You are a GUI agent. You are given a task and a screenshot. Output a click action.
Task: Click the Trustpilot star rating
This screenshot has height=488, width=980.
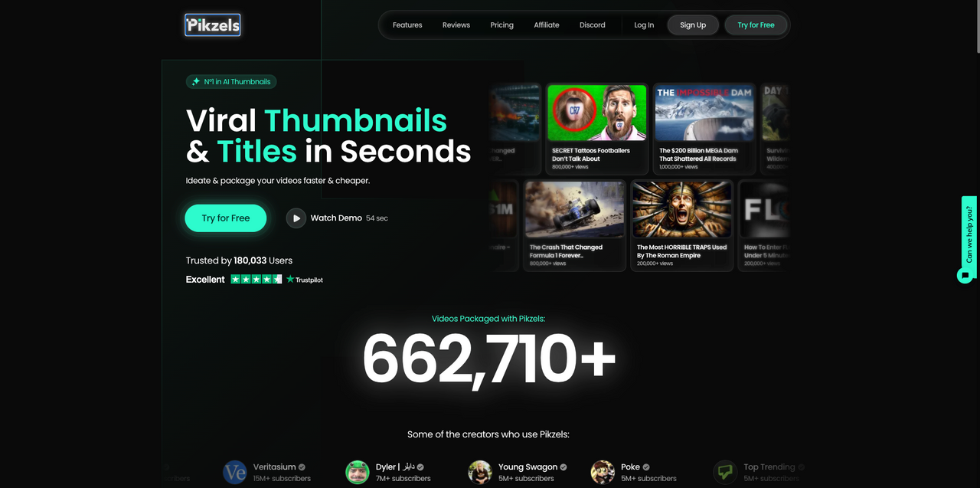click(x=256, y=280)
